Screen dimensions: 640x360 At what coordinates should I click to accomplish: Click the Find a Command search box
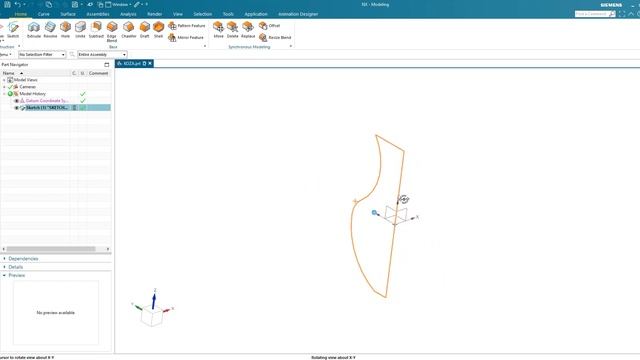point(595,14)
